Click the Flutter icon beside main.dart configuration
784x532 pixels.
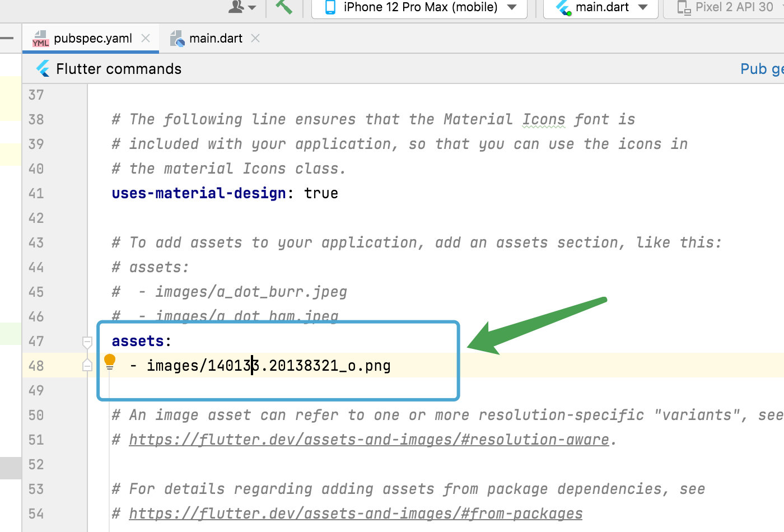click(x=563, y=7)
